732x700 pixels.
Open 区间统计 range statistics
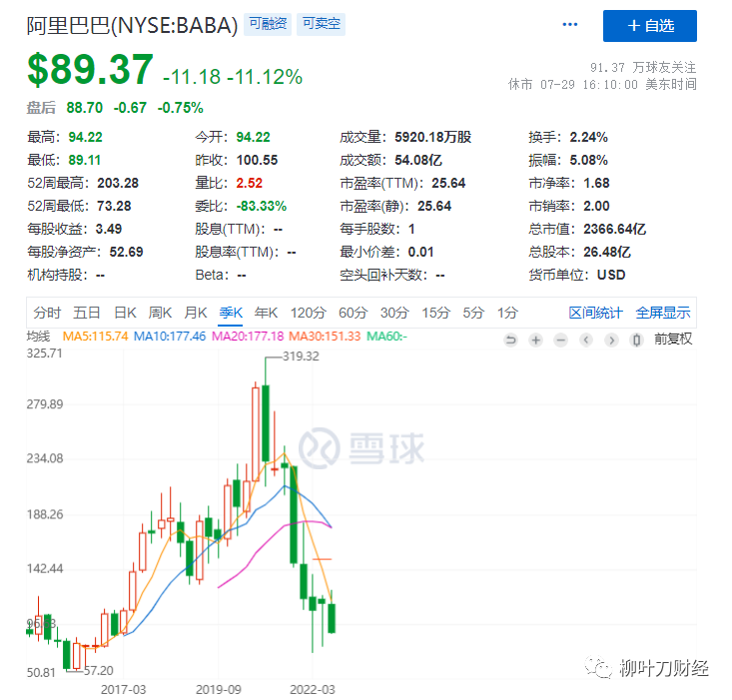click(x=595, y=313)
